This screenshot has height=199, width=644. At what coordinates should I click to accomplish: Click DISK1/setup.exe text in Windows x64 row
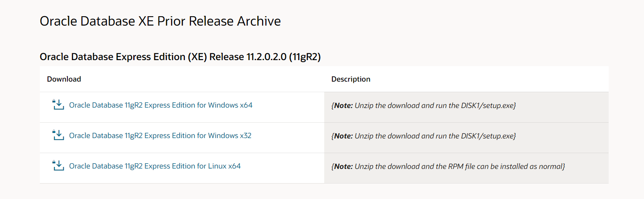click(488, 106)
